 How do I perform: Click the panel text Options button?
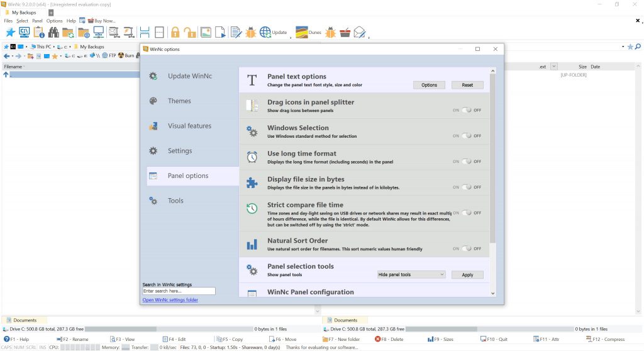point(429,85)
